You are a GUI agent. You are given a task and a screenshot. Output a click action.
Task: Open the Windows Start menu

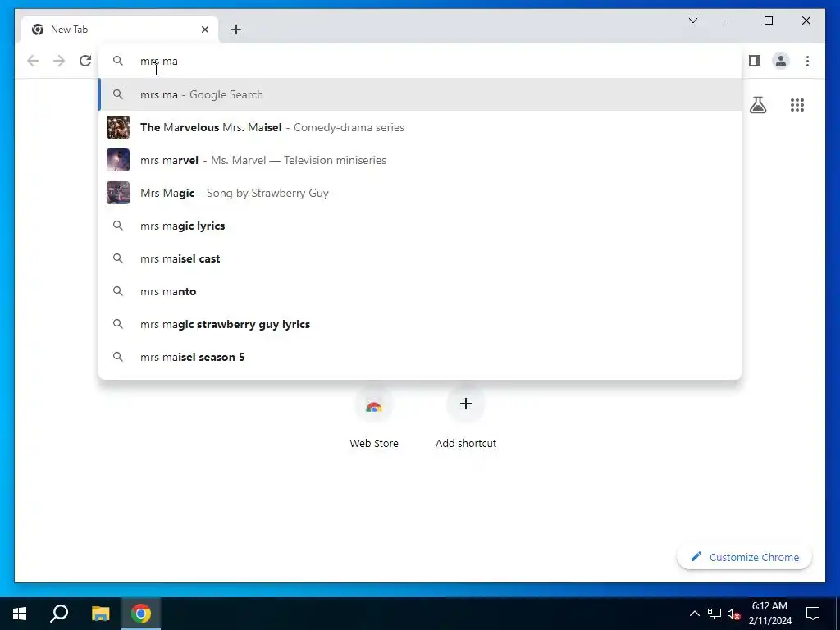(20, 614)
